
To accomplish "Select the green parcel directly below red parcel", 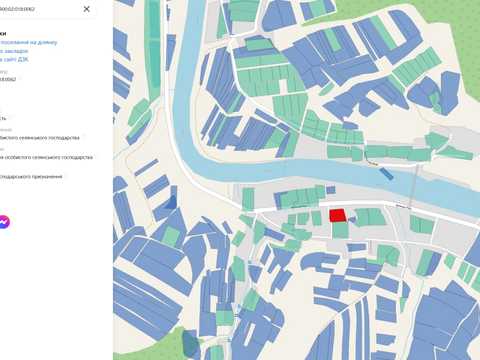I will [x=340, y=230].
